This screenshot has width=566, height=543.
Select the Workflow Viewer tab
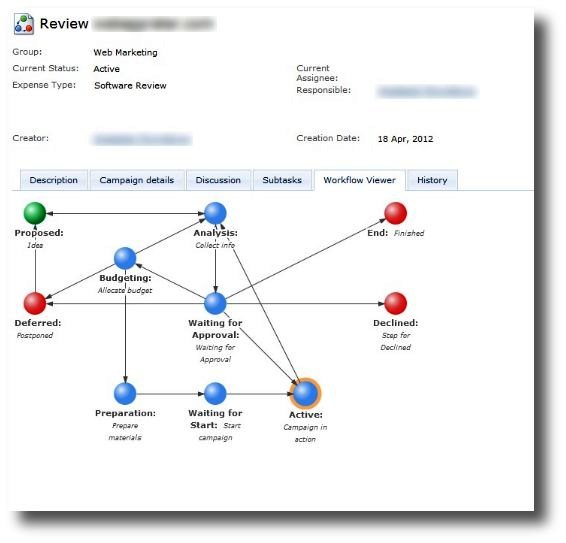coord(360,180)
